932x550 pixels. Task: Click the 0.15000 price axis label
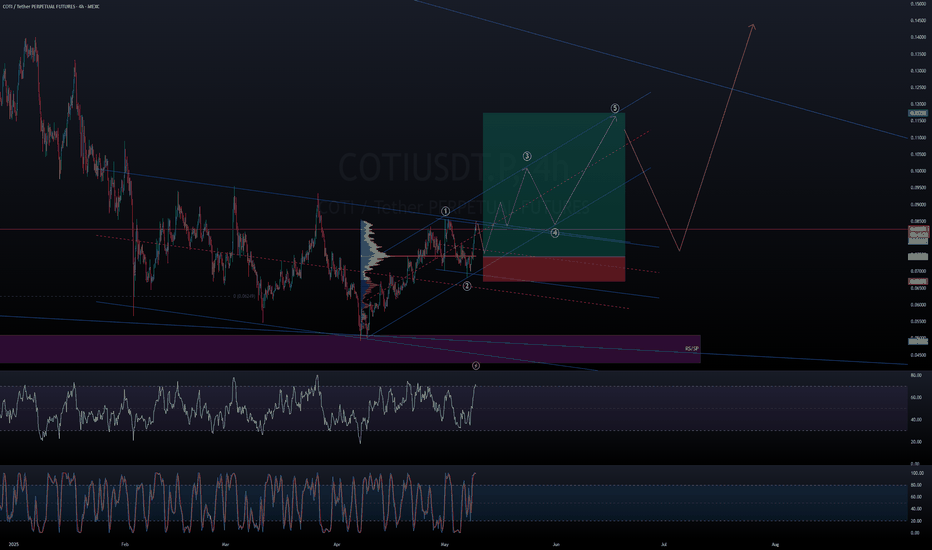point(918,4)
